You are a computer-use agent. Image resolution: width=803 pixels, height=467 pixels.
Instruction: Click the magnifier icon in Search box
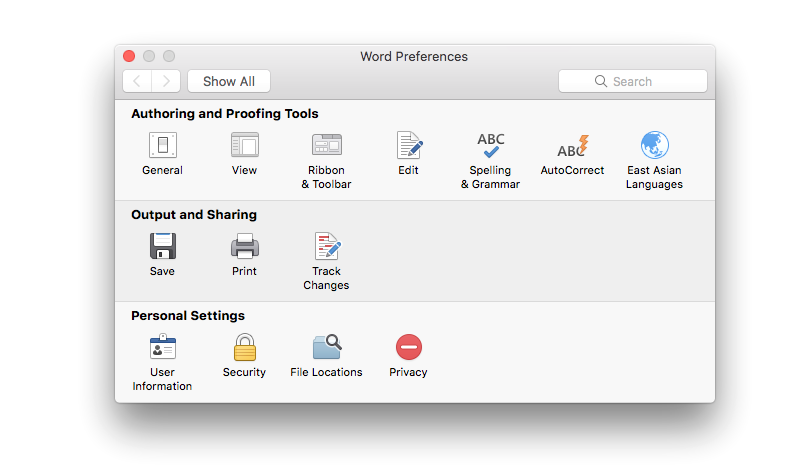[600, 81]
